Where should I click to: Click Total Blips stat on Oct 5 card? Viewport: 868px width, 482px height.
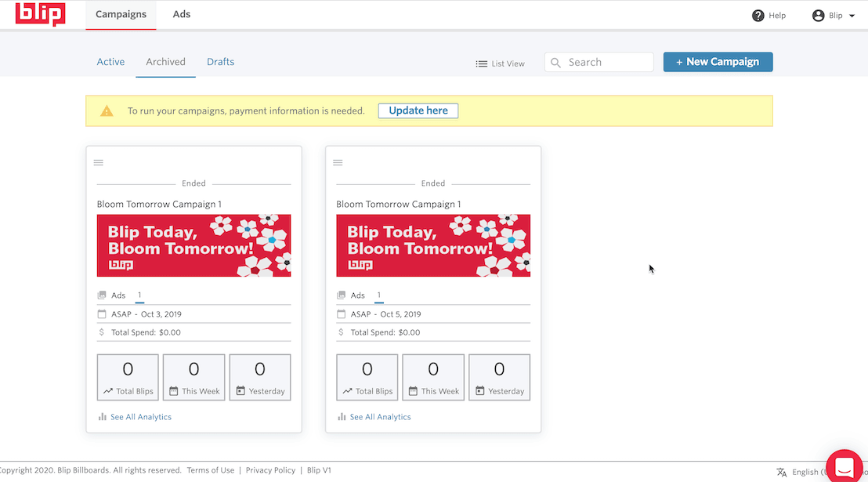(x=367, y=377)
